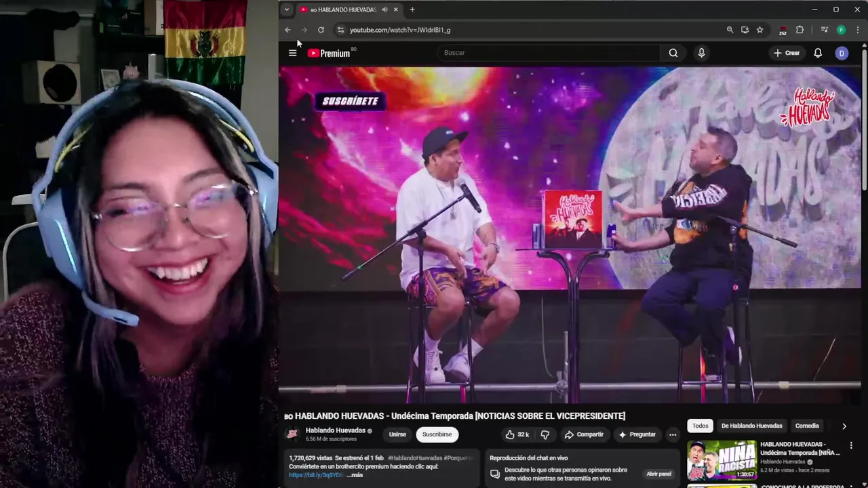The width and height of the screenshot is (868, 488).
Task: Open options menu for the NIÑA RACISTA video
Action: click(851, 445)
